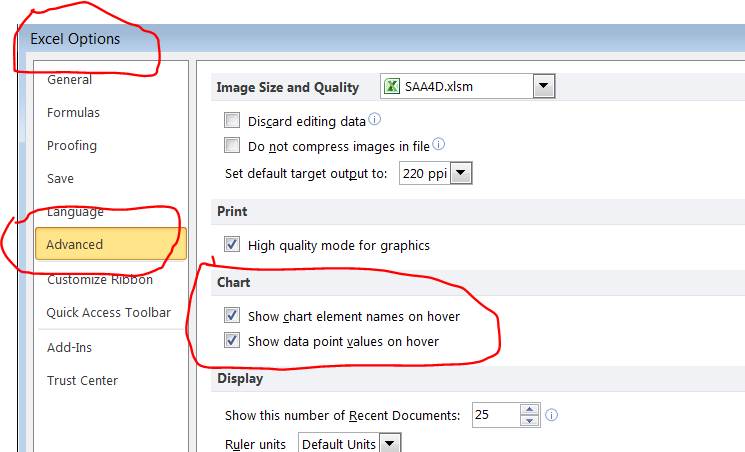Viewport: 745px width, 452px height.
Task: Open the General options category
Action: pos(69,80)
